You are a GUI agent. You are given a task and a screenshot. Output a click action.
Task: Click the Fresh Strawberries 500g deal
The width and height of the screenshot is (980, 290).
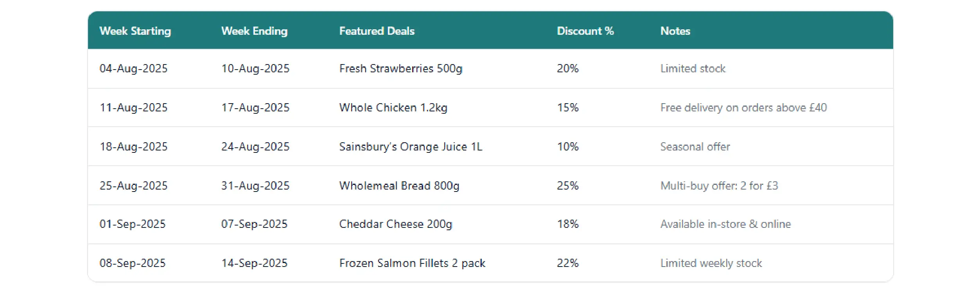click(400, 68)
